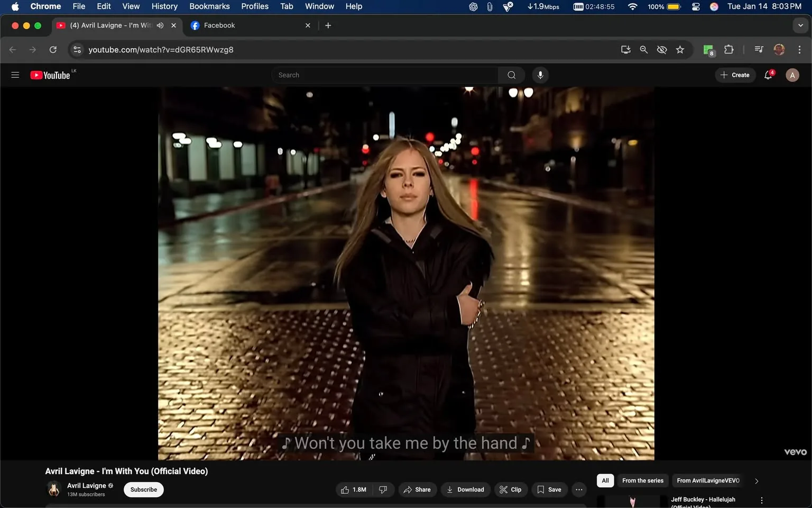This screenshot has width=812, height=508.
Task: Open the media controls icon in Chrome toolbar
Action: pyautogui.click(x=758, y=49)
